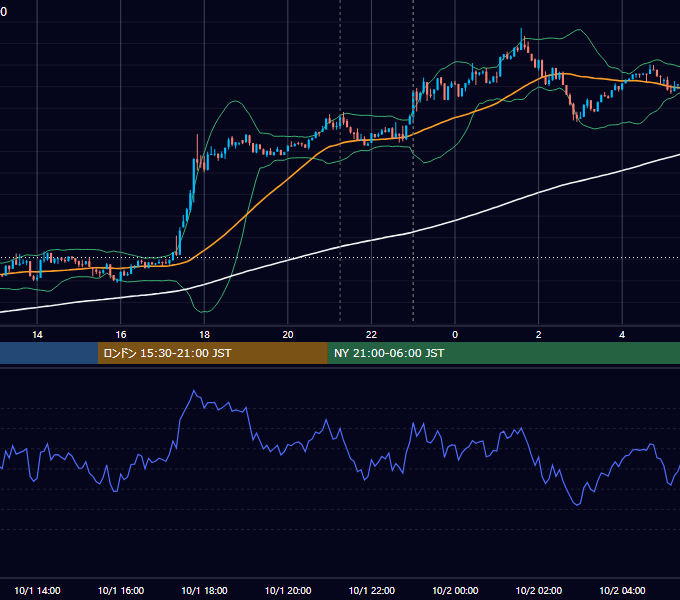Image resolution: width=680 pixels, height=600 pixels.
Task: Click the 0 hour label on price chart axis
Action: click(x=455, y=335)
